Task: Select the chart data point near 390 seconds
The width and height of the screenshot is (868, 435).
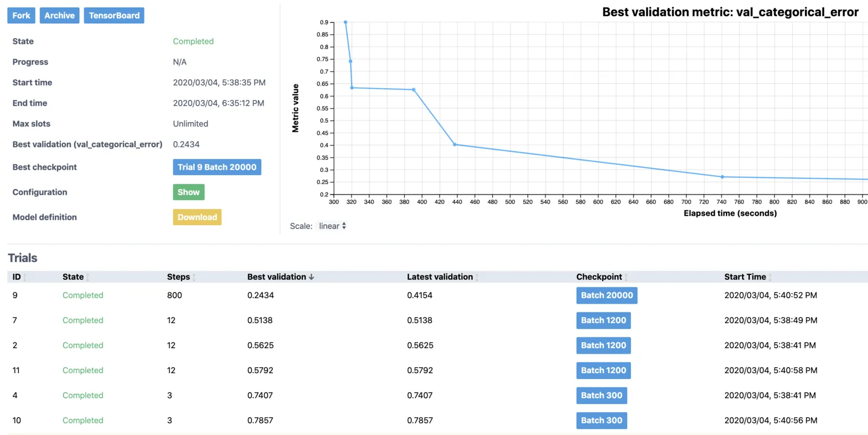Action: pos(414,89)
